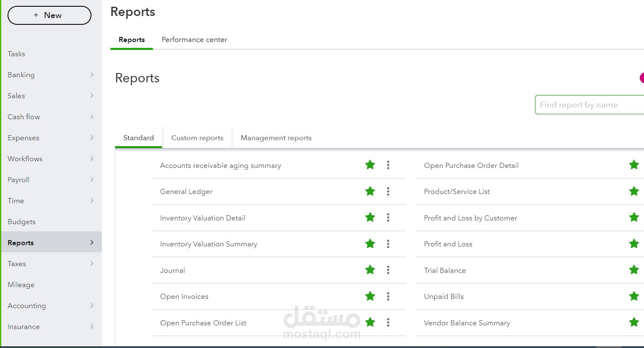Viewport: 644px width, 348px height.
Task: Switch to the Performance center tab
Action: [x=194, y=39]
